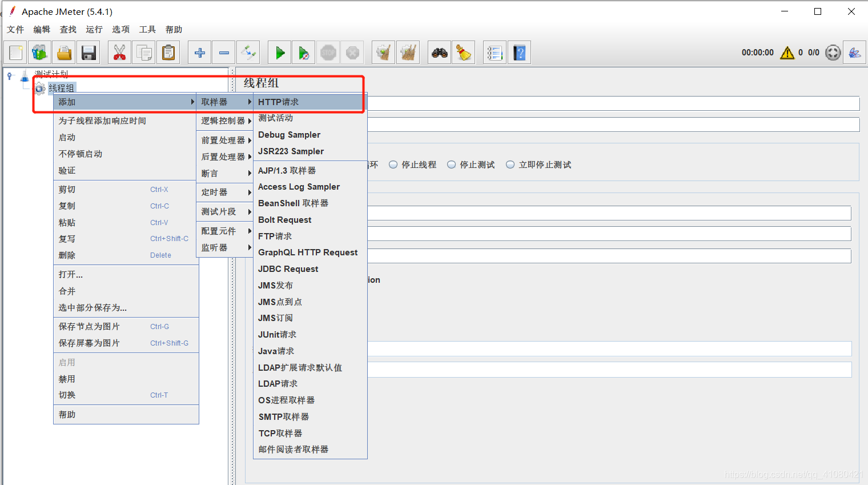Select the 线程组 tree node

[61, 88]
